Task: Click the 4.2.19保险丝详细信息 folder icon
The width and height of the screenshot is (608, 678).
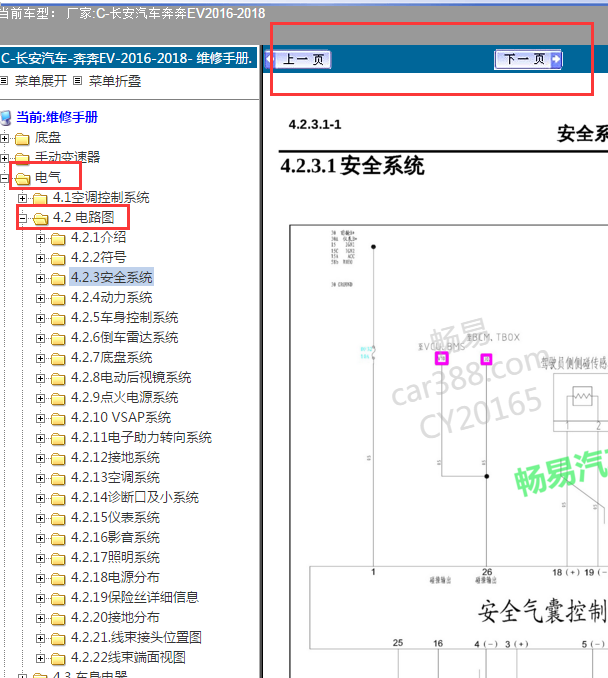Action: coord(58,599)
